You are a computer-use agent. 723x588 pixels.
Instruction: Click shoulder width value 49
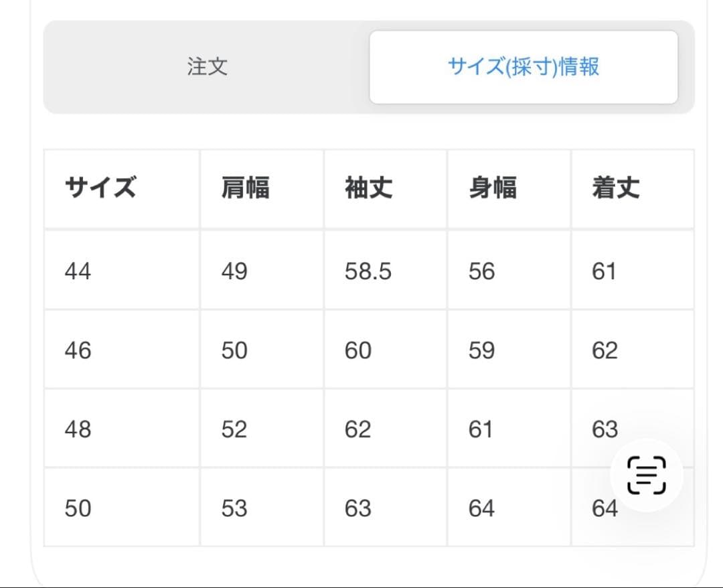234,271
